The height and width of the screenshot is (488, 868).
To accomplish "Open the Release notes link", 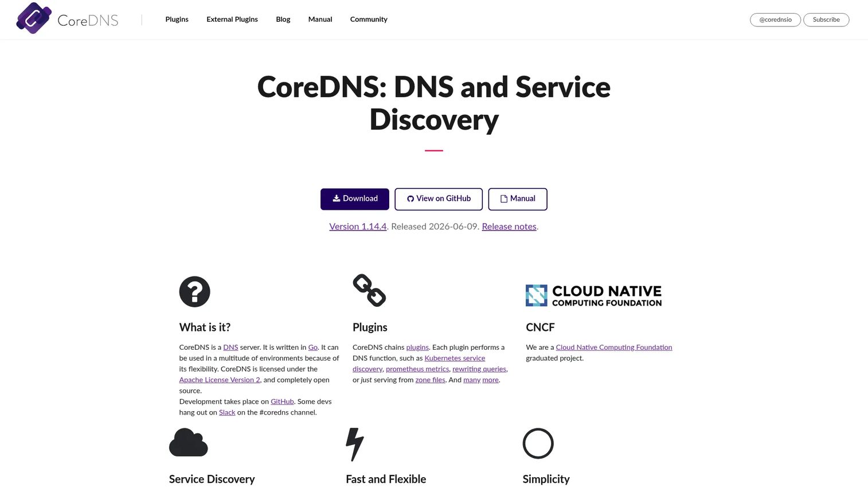I will [509, 227].
